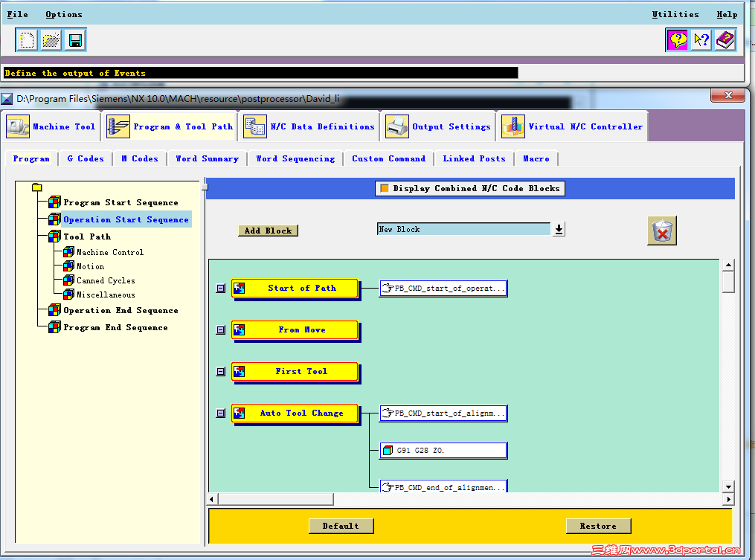The width and height of the screenshot is (755, 560).
Task: Click the Save floppy disk icon
Action: 75,40
